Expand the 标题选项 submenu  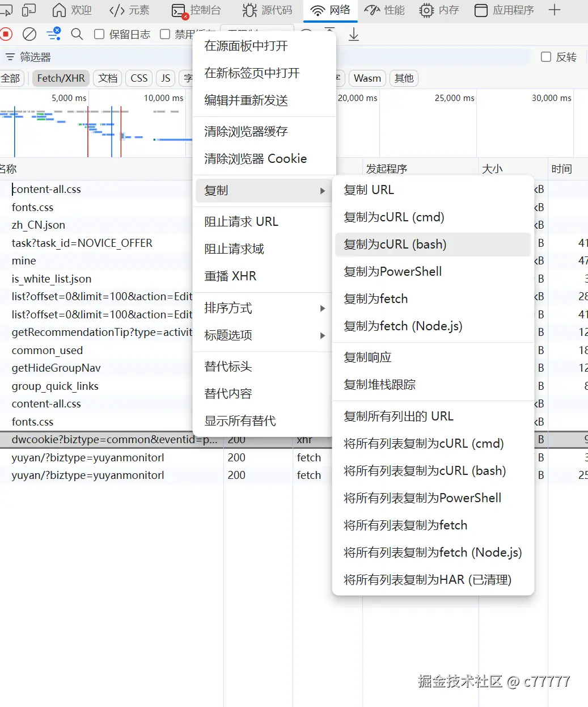coord(264,335)
